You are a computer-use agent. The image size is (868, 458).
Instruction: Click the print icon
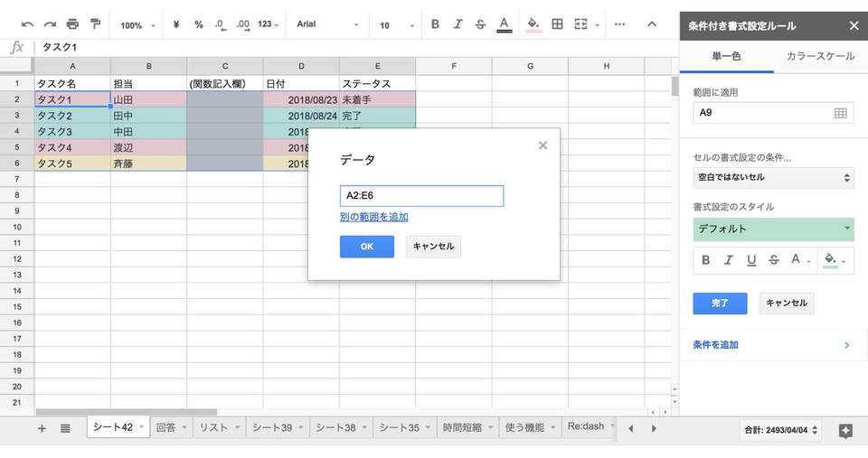tap(72, 24)
